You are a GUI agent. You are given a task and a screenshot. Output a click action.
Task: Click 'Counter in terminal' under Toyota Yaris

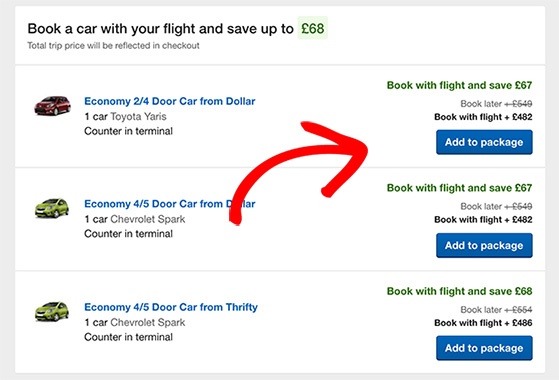click(128, 131)
